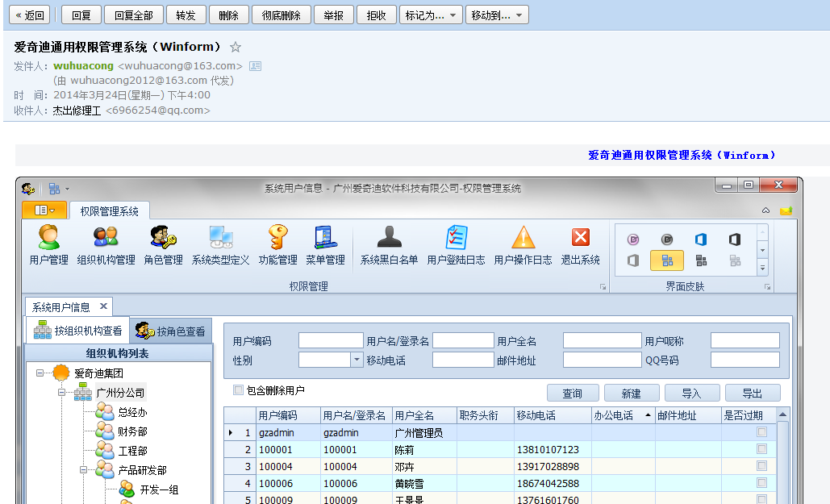Click the 新建 button
This screenshot has width=830, height=504.
[632, 394]
